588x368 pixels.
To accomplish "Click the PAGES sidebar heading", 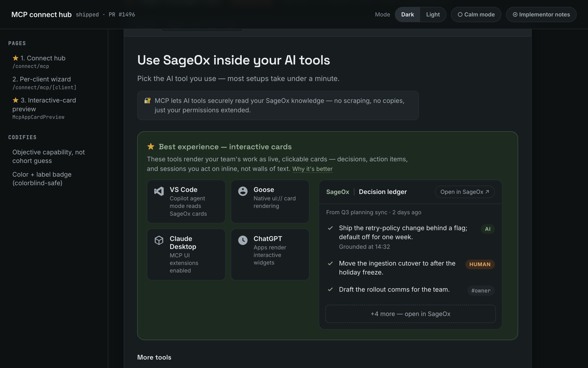I will 17,43.
